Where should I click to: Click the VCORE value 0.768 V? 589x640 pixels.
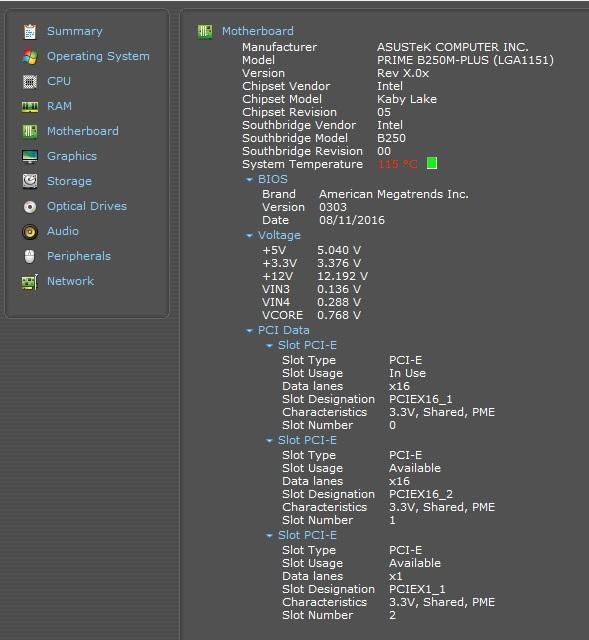[x=339, y=315]
